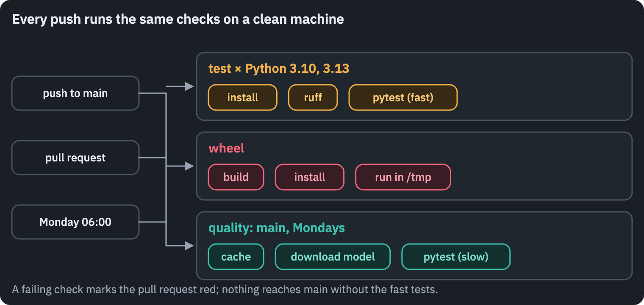Screen dimensions: 644x305
Task: Select the 'pytest (fast)' step
Action: click(403, 97)
